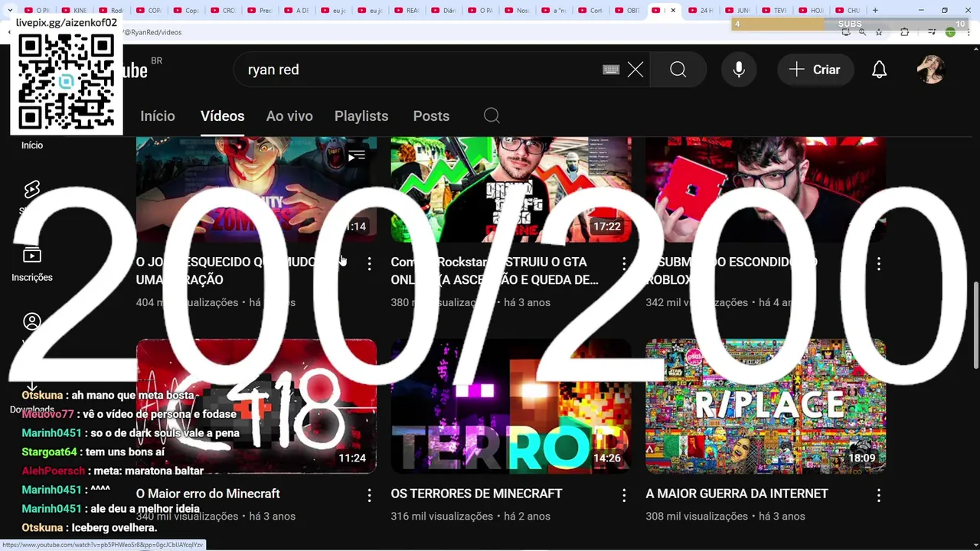Play the R/PLACE thumbnail video
The image size is (980, 551).
pyautogui.click(x=766, y=406)
